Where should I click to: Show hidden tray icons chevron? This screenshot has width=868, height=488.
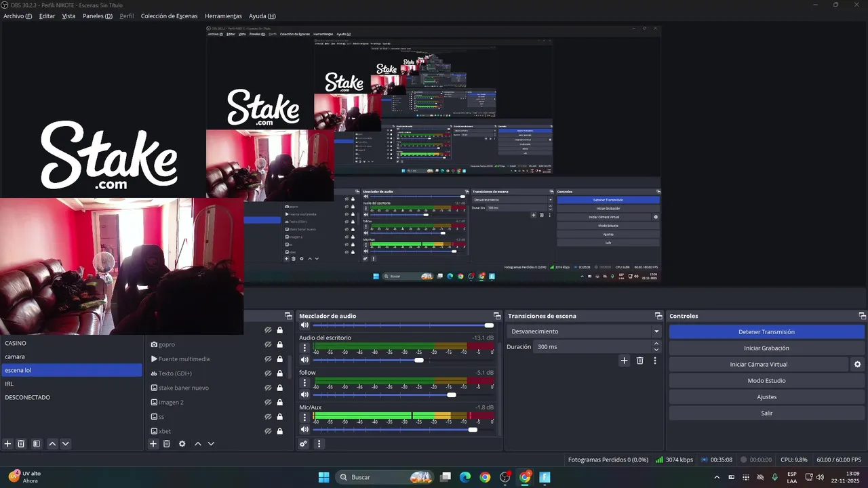tap(717, 477)
